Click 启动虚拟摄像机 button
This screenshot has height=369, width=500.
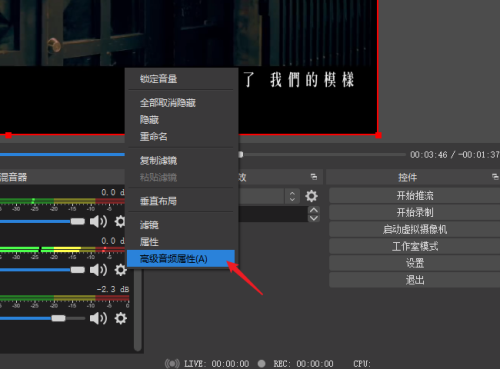click(x=414, y=229)
